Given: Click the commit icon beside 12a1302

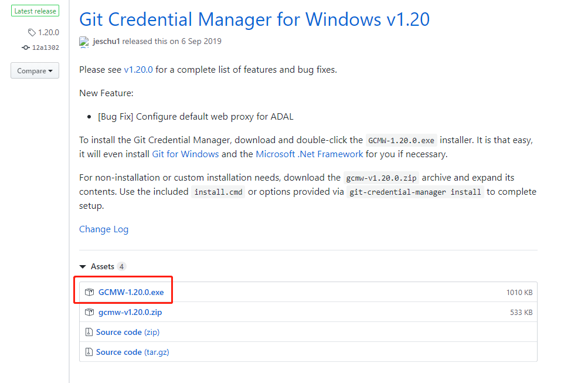Looking at the screenshot, I should coord(25,48).
